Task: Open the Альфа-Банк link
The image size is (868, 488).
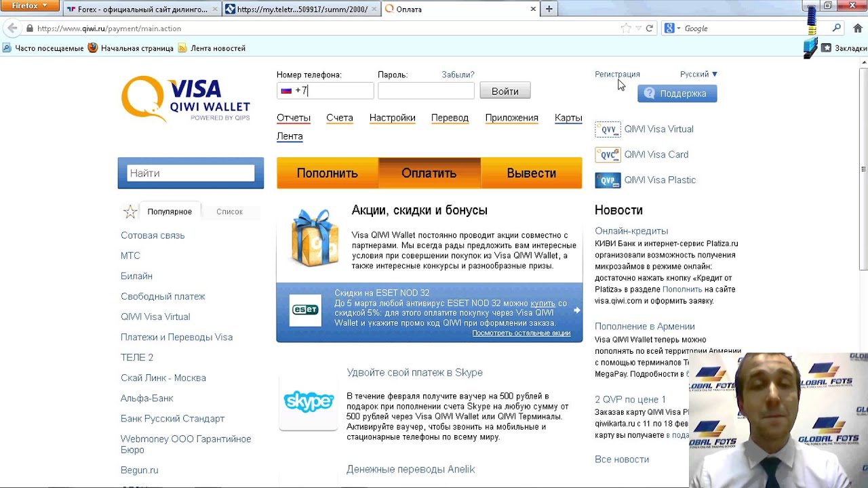Action: click(x=147, y=398)
